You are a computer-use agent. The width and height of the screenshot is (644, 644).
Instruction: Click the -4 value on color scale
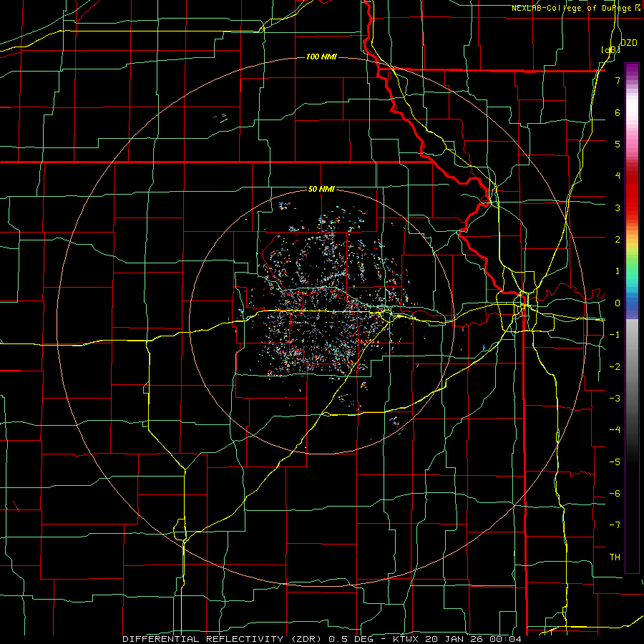pyautogui.click(x=615, y=430)
